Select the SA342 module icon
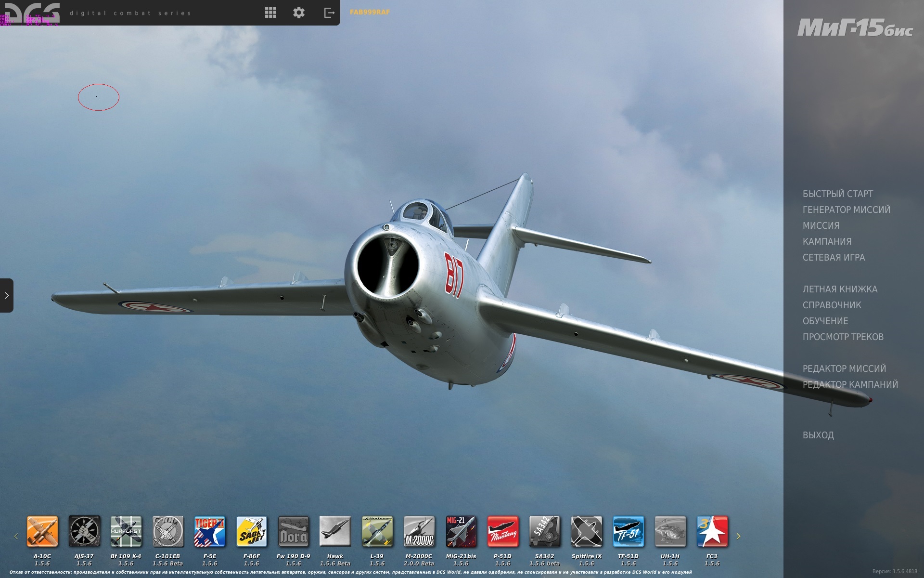Viewport: 924px width, 578px height. pos(545,531)
